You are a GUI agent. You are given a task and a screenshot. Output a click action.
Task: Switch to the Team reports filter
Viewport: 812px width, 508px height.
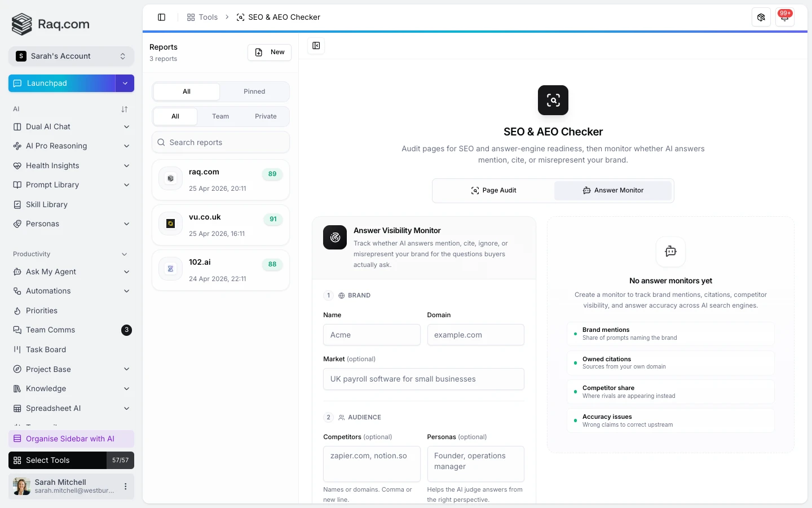[220, 116]
